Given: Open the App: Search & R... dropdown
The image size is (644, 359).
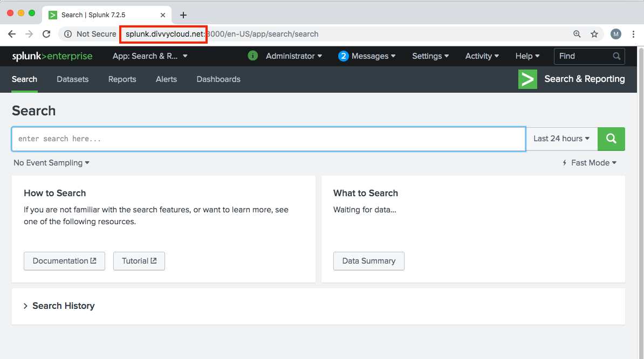Looking at the screenshot, I should 150,56.
